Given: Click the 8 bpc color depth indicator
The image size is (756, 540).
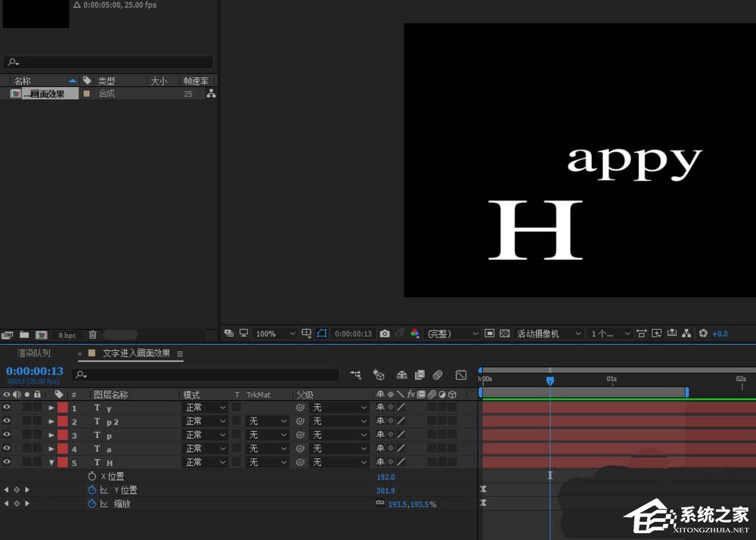Looking at the screenshot, I should tap(67, 334).
